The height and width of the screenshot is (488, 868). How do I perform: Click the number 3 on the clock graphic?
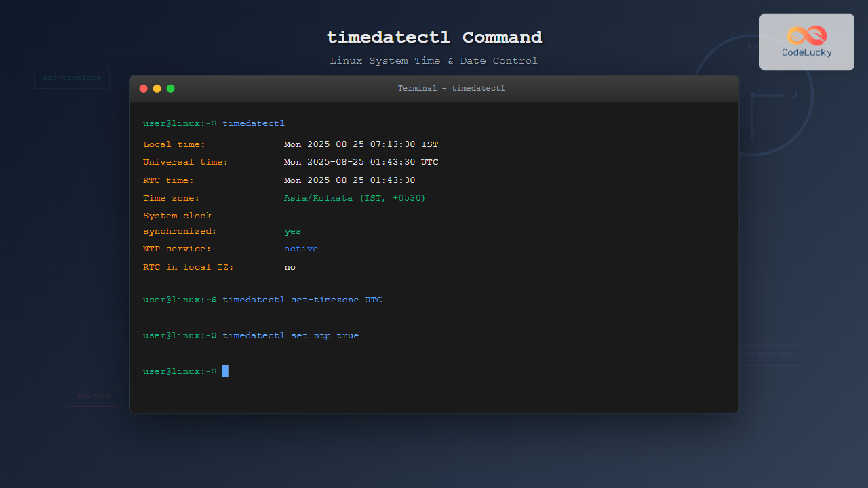pos(794,95)
